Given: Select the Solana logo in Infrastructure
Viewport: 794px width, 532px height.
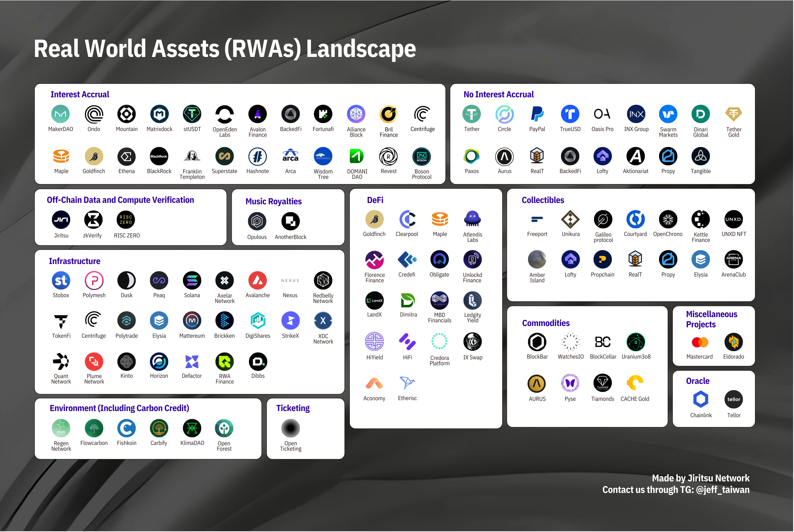Looking at the screenshot, I should point(192,281).
